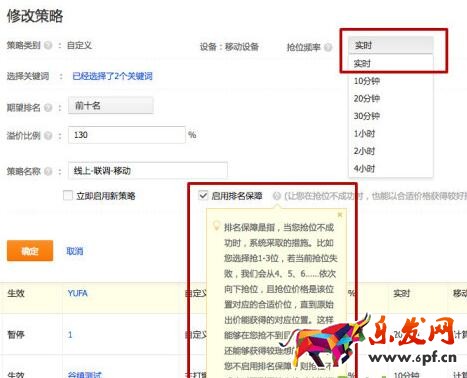
Task: Close the 排名保障 tooltip popup
Action: [340, 215]
